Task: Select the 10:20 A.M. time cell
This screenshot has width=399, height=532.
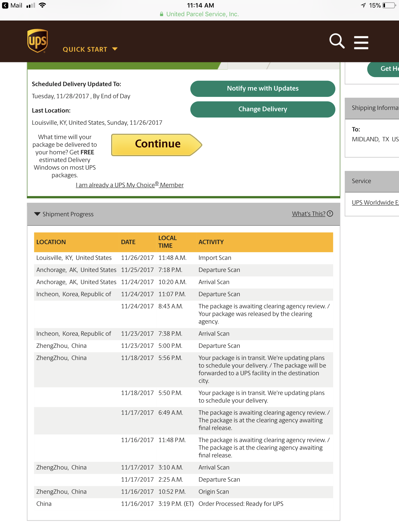Action: coord(172,282)
